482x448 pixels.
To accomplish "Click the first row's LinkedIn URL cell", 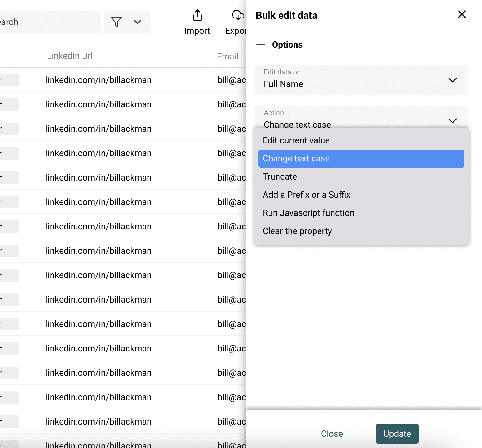I will pyautogui.click(x=98, y=80).
